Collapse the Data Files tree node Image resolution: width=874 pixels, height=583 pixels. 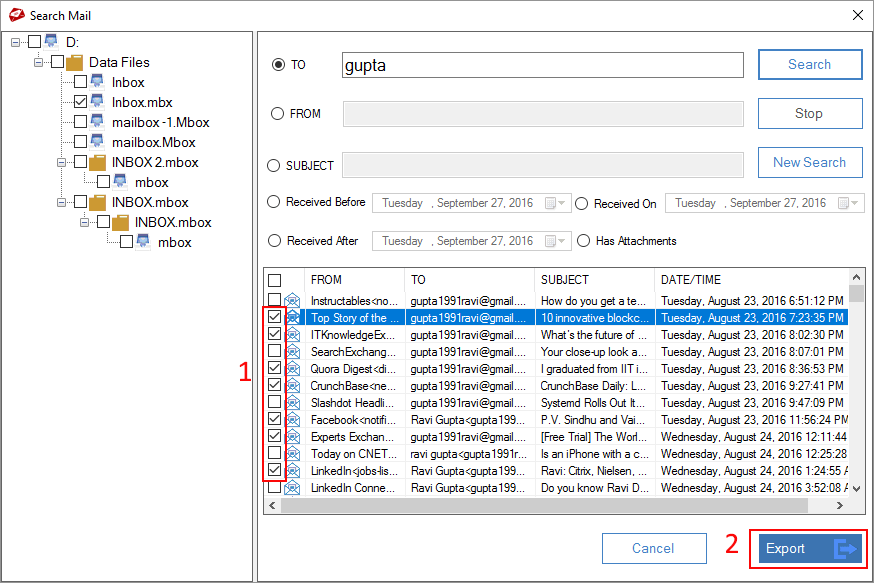38,62
